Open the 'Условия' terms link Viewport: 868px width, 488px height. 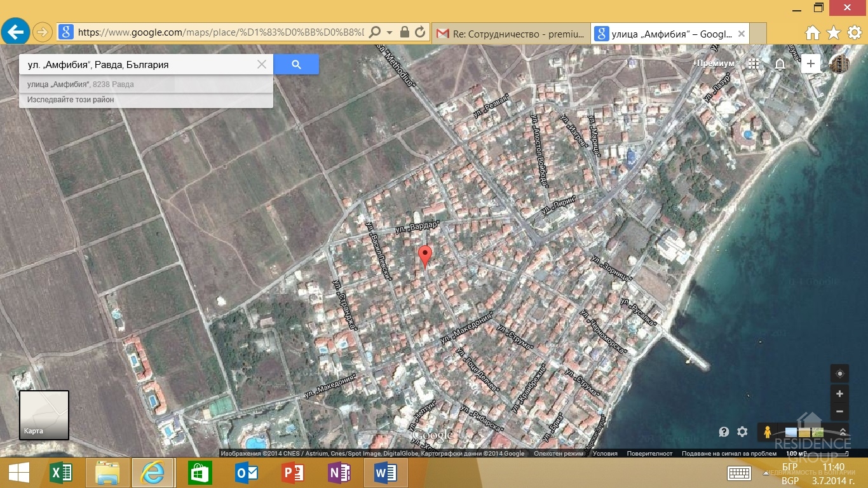605,454
